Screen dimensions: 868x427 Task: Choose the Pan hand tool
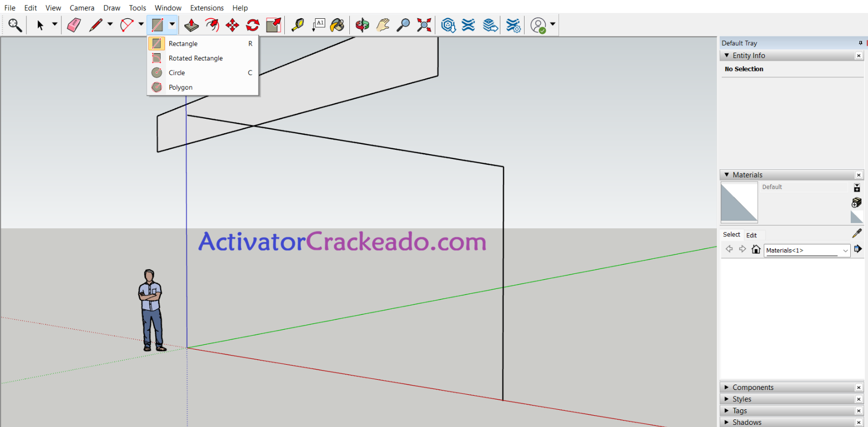[383, 25]
